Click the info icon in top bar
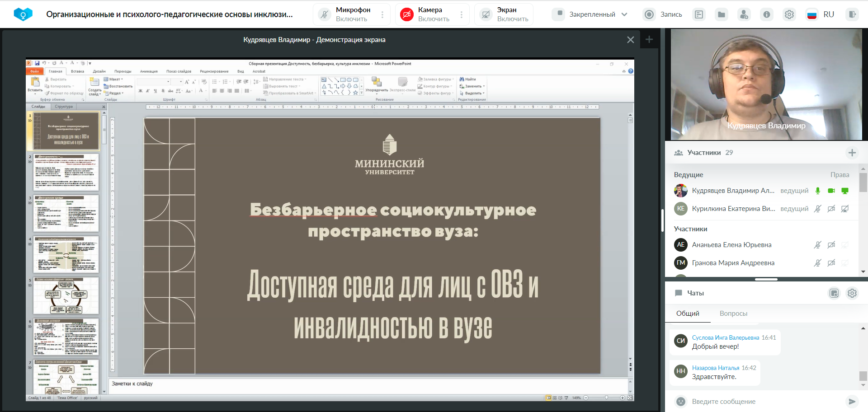This screenshot has width=868, height=412. 767,14
